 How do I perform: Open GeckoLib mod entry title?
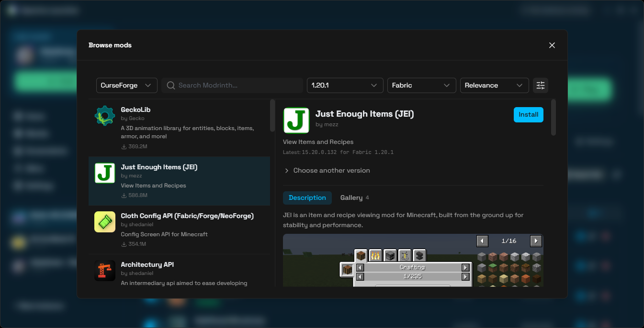[x=136, y=109]
